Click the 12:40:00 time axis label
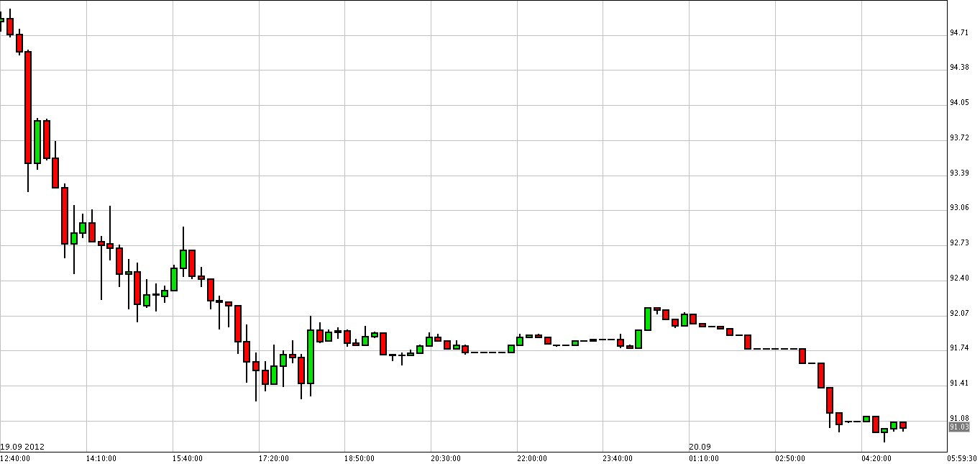980x464 pixels. 15,458
